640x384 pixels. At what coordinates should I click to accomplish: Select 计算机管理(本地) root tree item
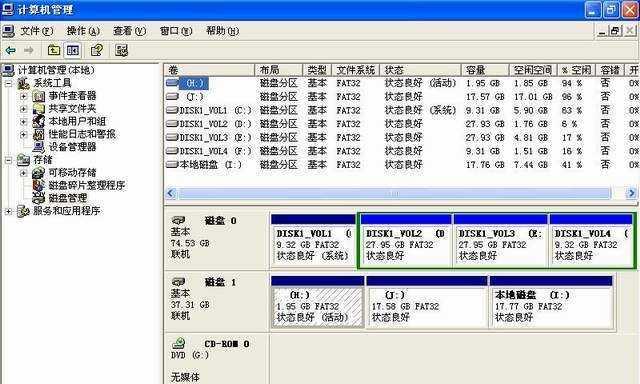56,70
